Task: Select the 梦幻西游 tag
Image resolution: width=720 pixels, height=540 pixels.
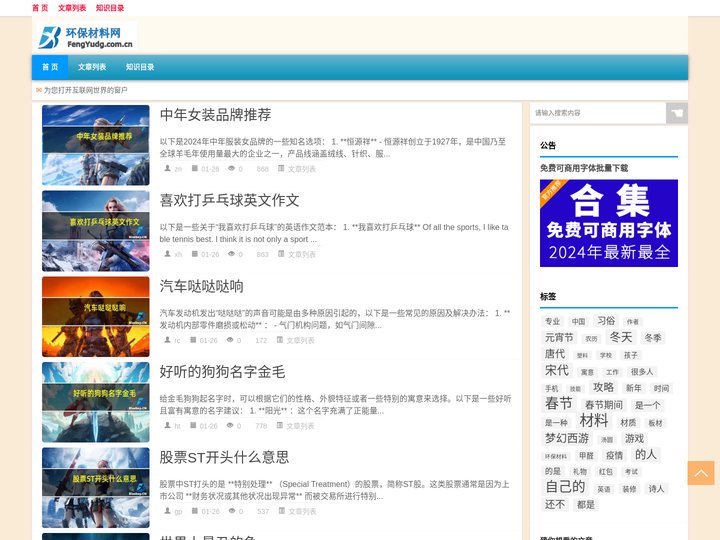Action: (567, 438)
